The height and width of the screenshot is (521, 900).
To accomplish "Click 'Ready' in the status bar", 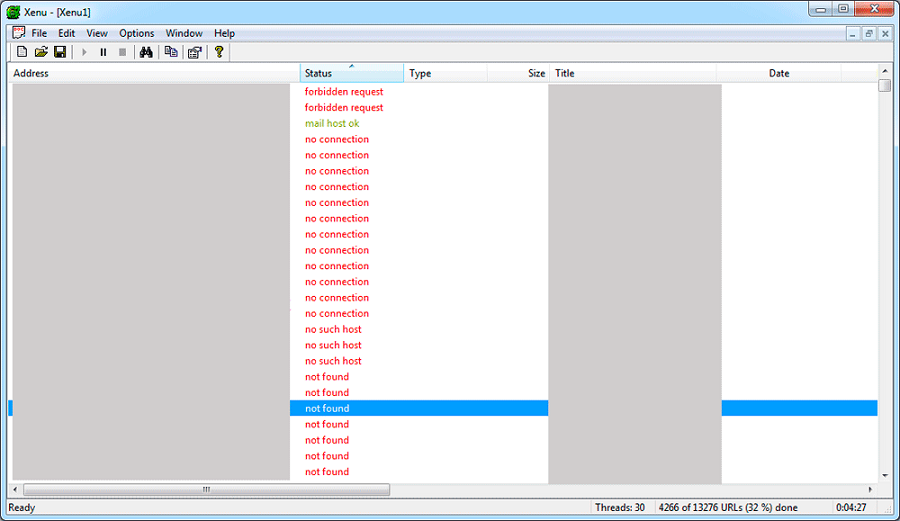I will pyautogui.click(x=22, y=507).
